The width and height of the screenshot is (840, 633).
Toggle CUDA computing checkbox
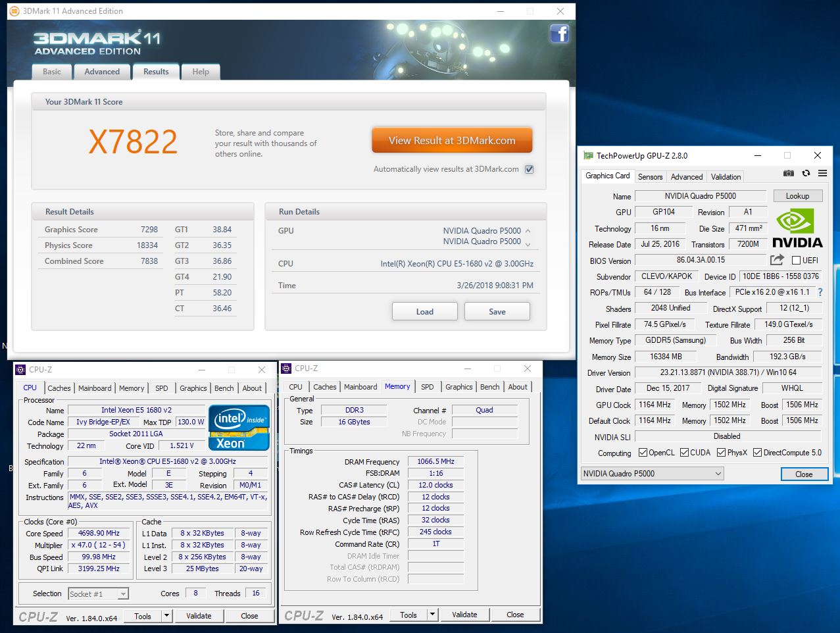684,453
